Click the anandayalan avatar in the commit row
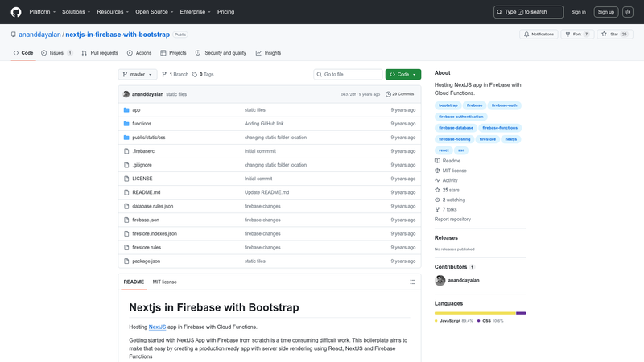Screen dimensions: 644x362 click(x=126, y=94)
